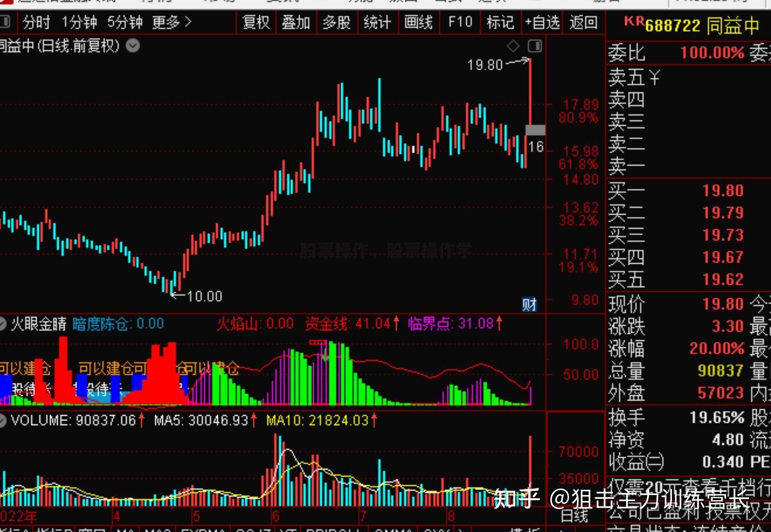This screenshot has width=771, height=532.
Task: Click the 资金线: 41.04 label
Action: [x=352, y=324]
